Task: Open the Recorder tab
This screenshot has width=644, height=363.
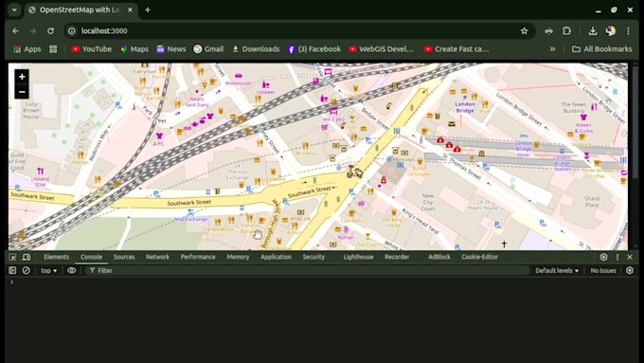Action: [396, 257]
